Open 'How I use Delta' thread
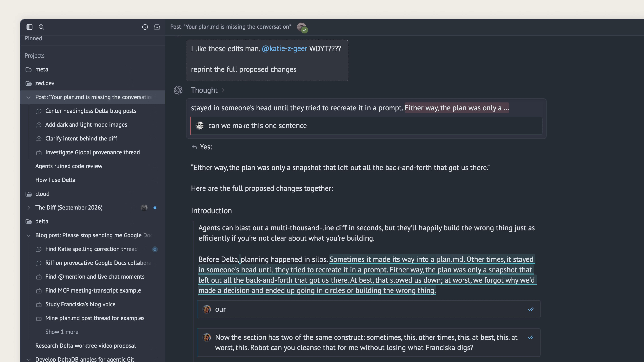This screenshot has width=644, height=362. [x=55, y=180]
